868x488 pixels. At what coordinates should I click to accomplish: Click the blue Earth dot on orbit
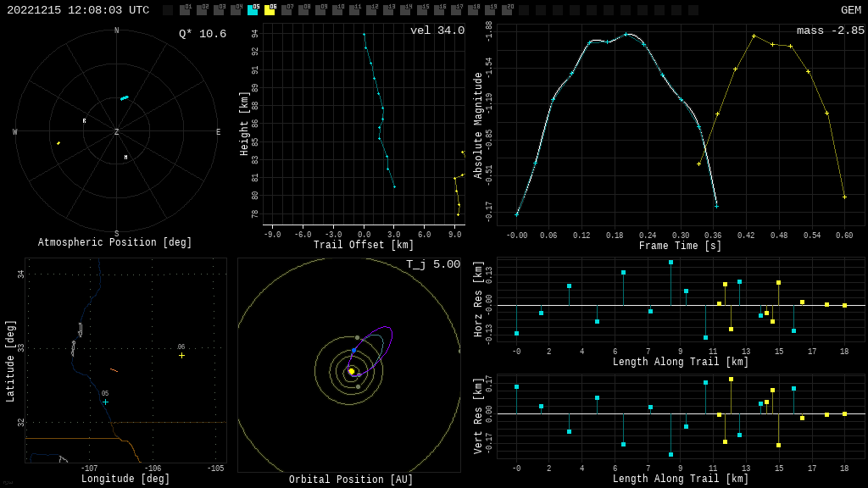353,350
